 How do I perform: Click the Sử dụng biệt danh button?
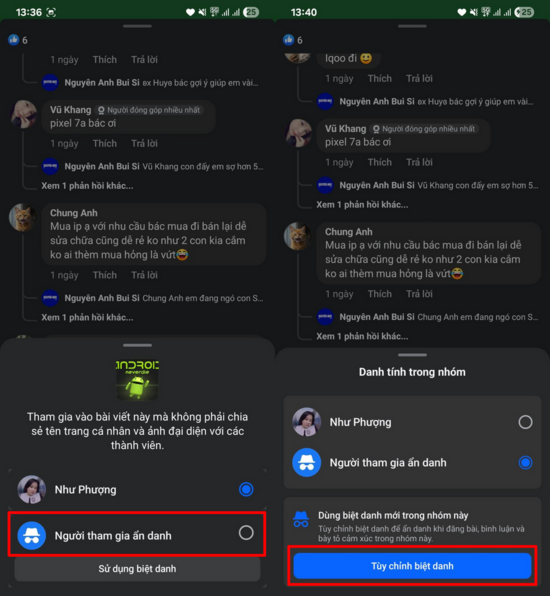tap(137, 569)
